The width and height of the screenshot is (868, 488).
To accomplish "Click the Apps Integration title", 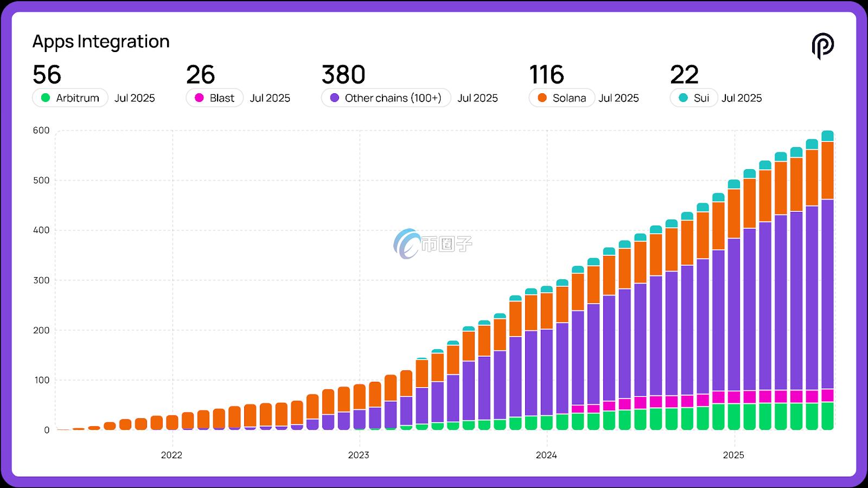I will pos(101,42).
